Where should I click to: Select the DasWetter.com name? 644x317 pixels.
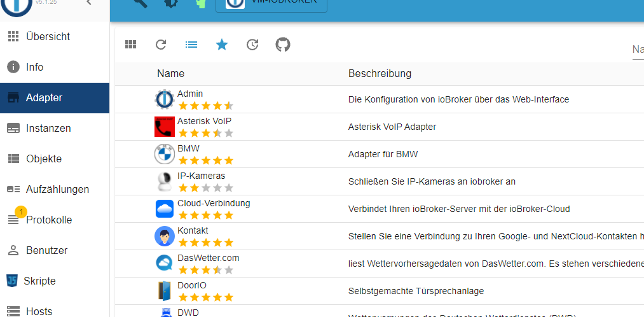(x=209, y=258)
